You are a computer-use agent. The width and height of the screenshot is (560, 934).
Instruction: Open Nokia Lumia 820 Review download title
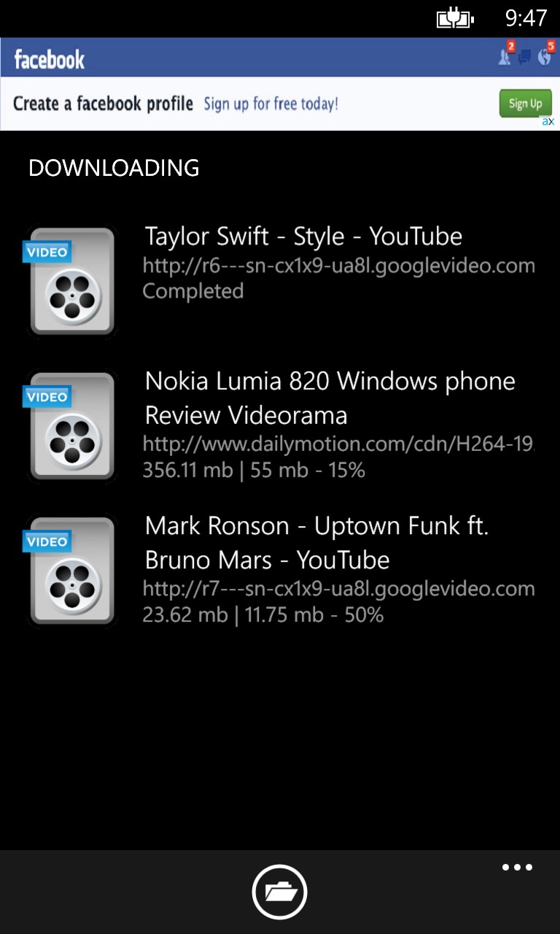[x=330, y=398]
